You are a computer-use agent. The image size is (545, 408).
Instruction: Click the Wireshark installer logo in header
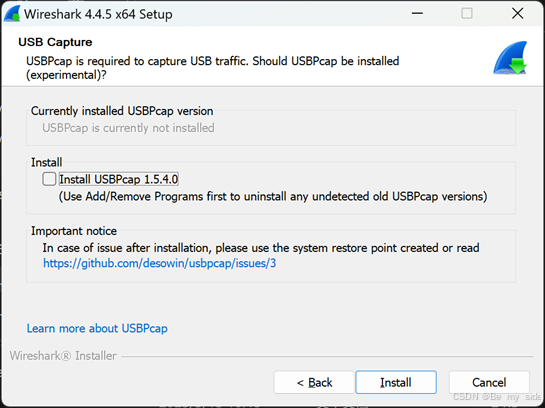coord(510,58)
